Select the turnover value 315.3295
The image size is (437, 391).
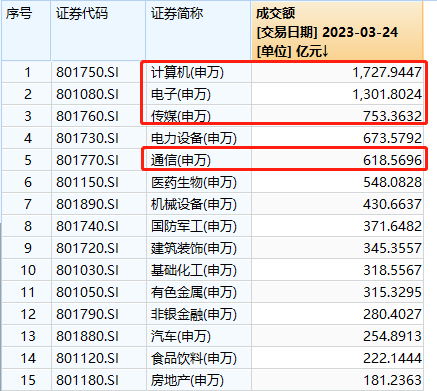point(392,292)
